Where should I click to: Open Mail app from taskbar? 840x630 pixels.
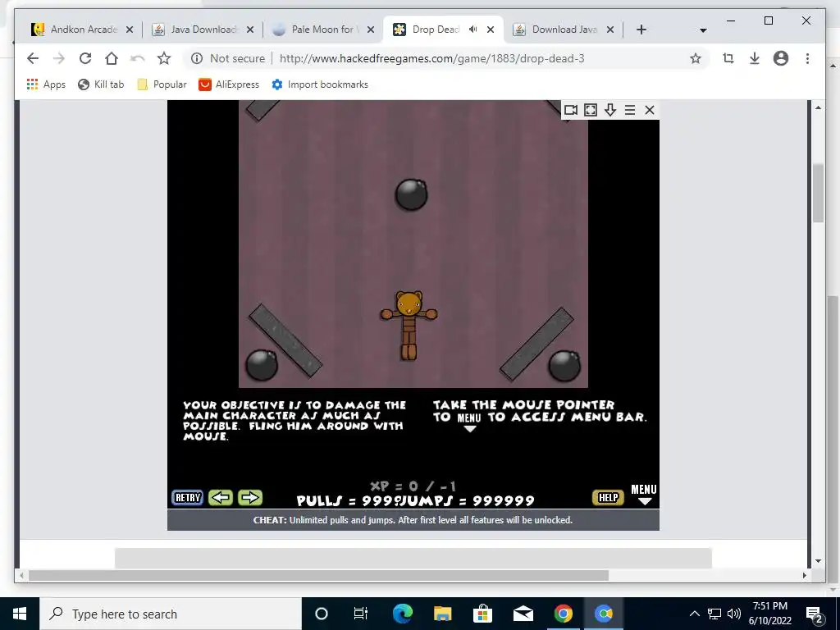point(523,614)
